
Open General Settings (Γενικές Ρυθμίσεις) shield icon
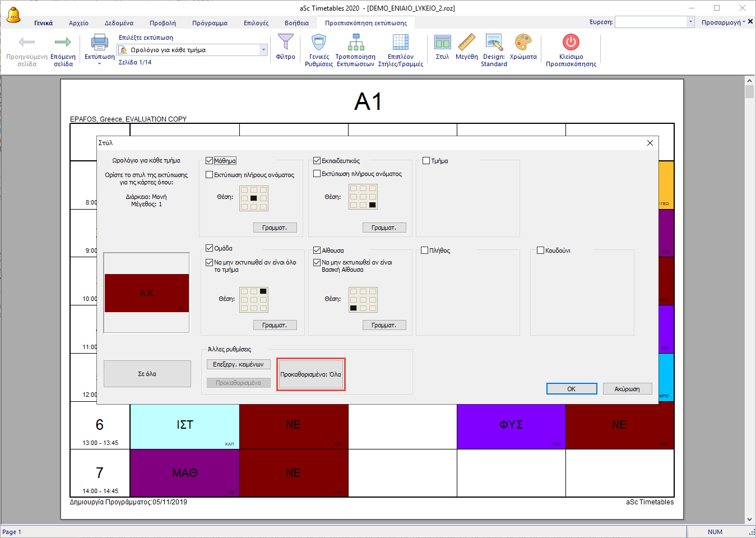point(319,43)
